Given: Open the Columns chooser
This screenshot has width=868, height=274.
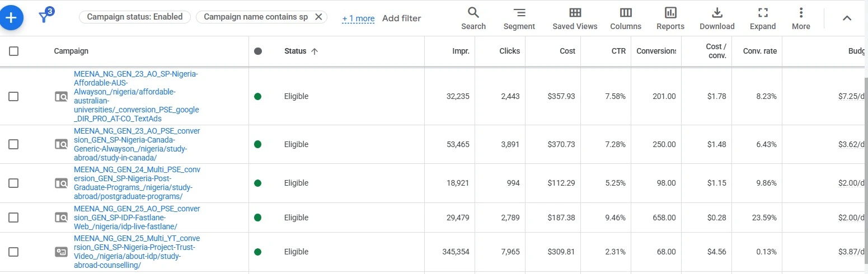Looking at the screenshot, I should pyautogui.click(x=626, y=18).
